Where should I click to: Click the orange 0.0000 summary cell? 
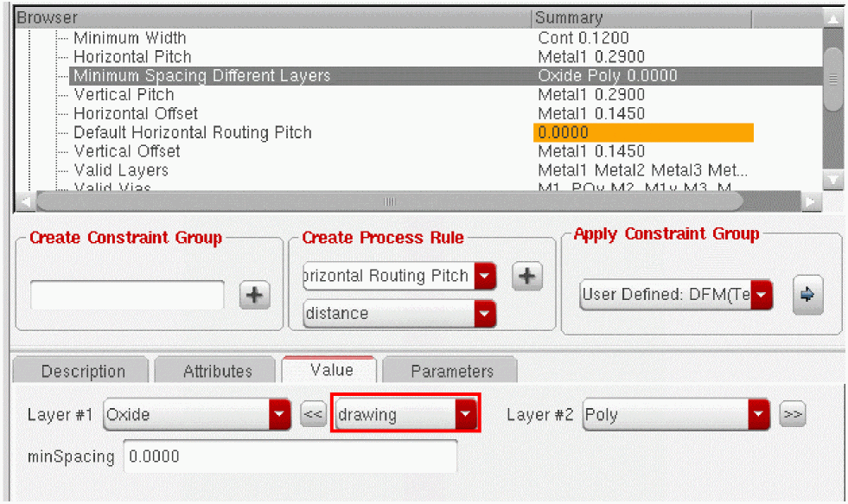coord(643,132)
